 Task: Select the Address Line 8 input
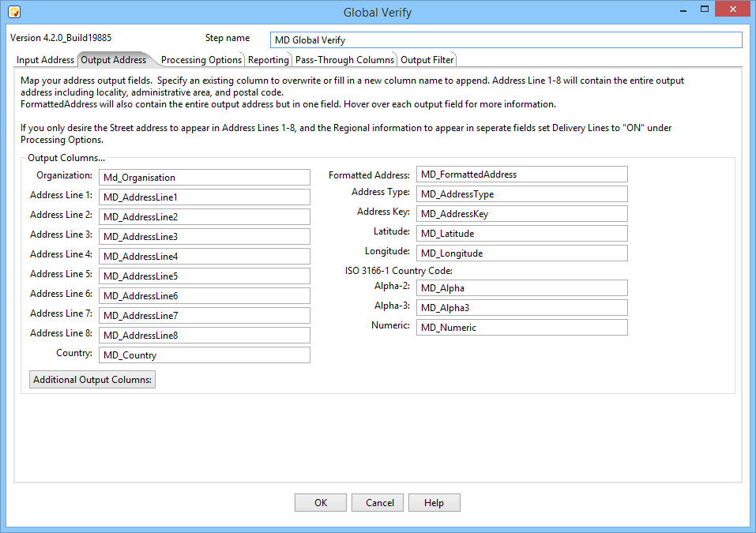pos(204,336)
